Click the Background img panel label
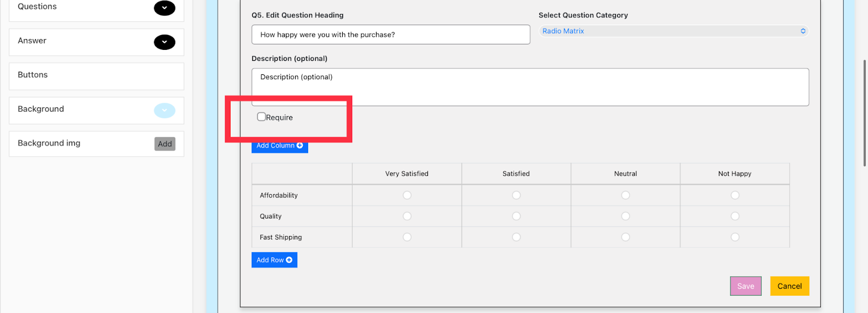The height and width of the screenshot is (313, 868). tap(49, 143)
